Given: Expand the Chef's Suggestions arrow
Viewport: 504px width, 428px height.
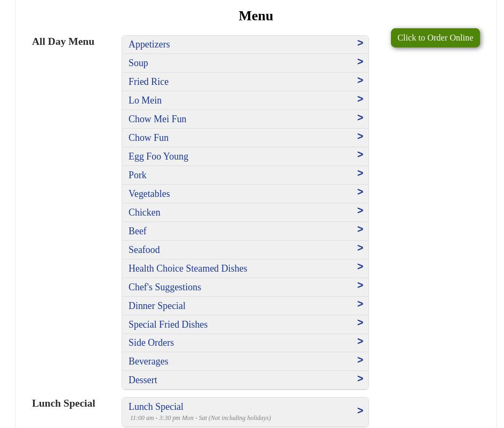Looking at the screenshot, I should tap(360, 286).
